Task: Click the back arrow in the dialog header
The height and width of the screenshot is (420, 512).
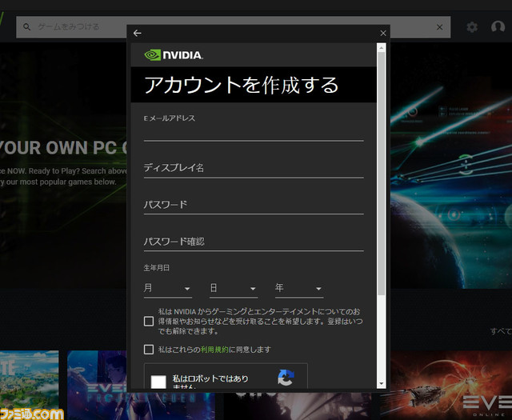Action: [x=137, y=33]
